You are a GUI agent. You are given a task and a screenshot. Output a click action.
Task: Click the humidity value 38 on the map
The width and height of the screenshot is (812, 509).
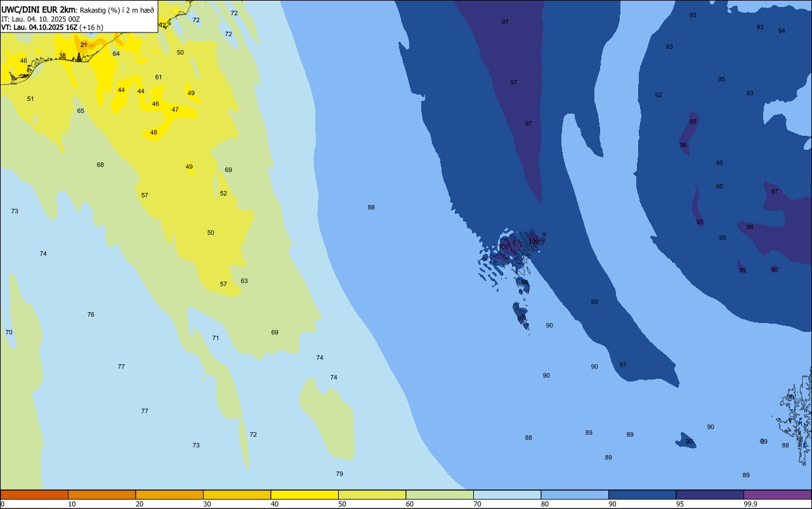click(62, 56)
